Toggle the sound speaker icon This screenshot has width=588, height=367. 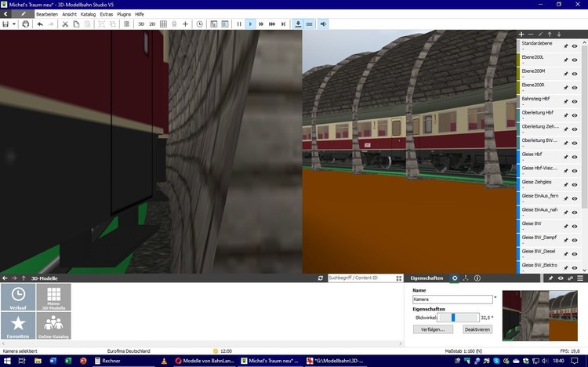(x=323, y=24)
